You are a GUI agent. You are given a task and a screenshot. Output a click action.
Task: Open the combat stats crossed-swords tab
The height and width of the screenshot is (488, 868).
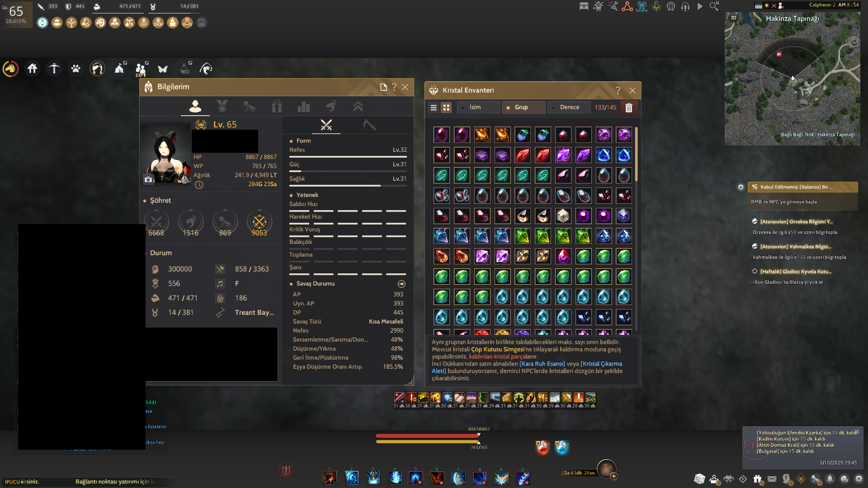[x=326, y=125]
